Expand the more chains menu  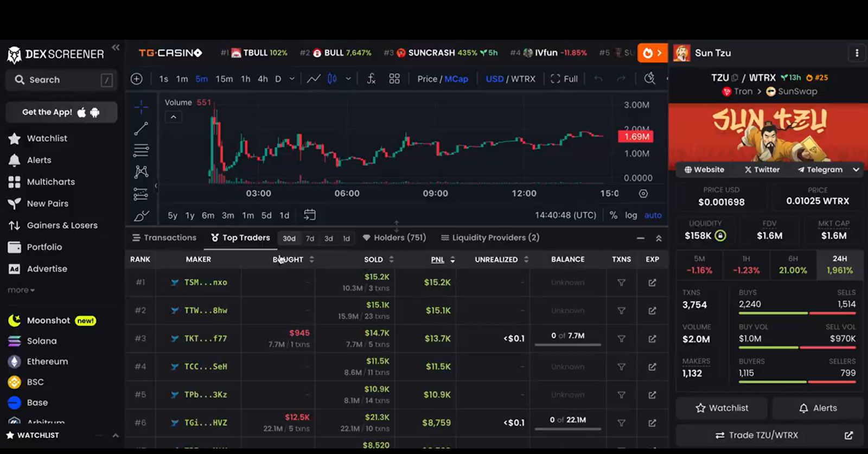coord(21,290)
